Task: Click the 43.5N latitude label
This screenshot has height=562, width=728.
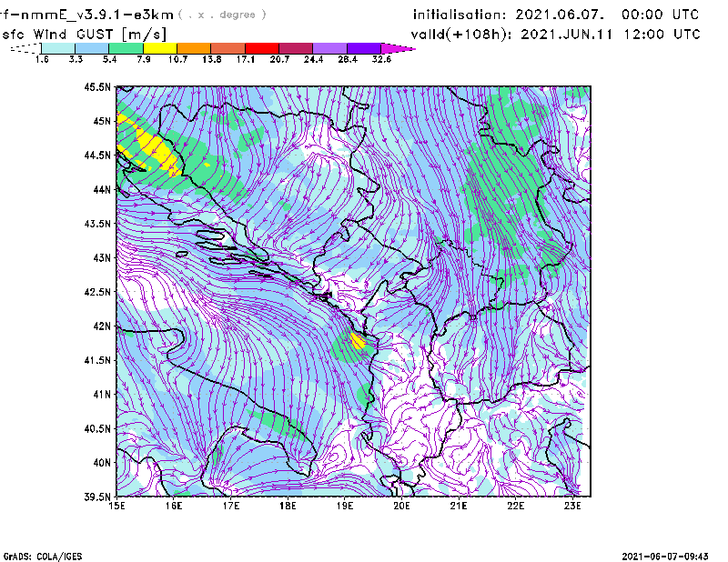Action: pyautogui.click(x=97, y=224)
